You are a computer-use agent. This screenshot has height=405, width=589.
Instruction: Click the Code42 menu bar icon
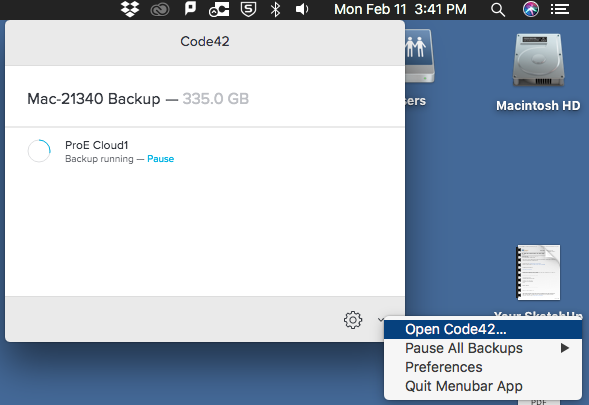point(219,10)
